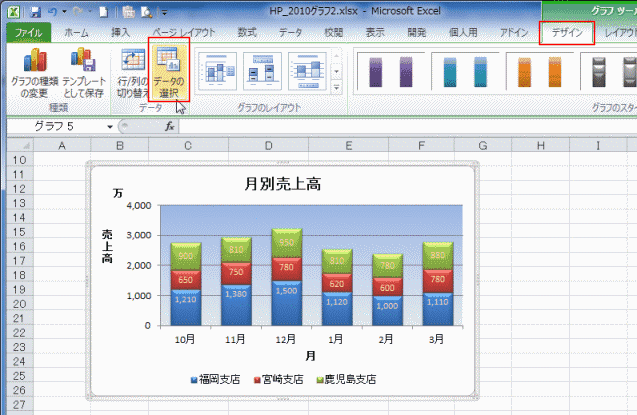The height and width of the screenshot is (415, 637).
Task: Apply the orange chart style
Action: click(540, 71)
